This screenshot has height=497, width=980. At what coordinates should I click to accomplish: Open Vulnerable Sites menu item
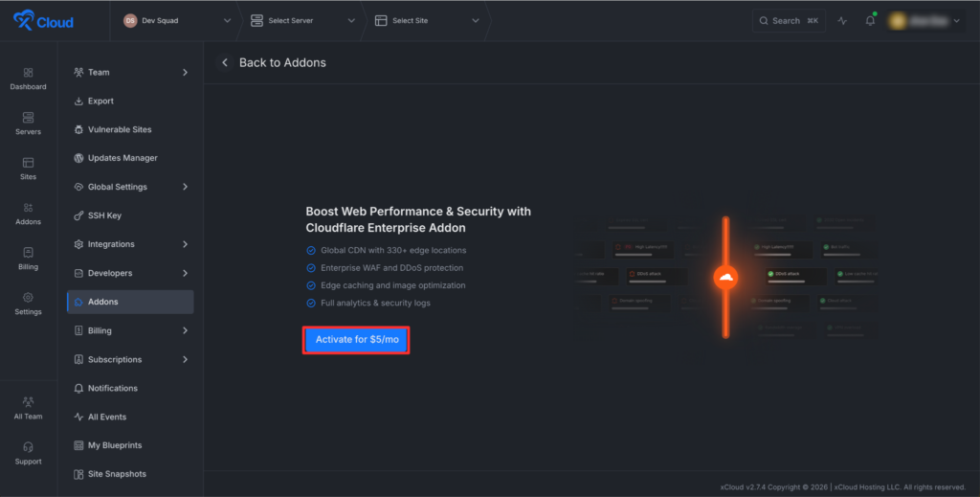(130, 130)
